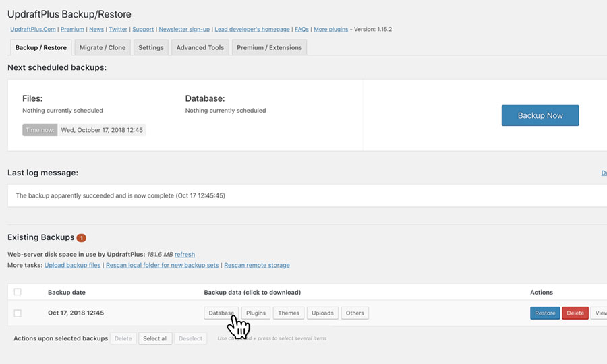Click the 'Oct 17, 2018 12:45' backup date
The image size is (607, 364).
[x=76, y=313]
